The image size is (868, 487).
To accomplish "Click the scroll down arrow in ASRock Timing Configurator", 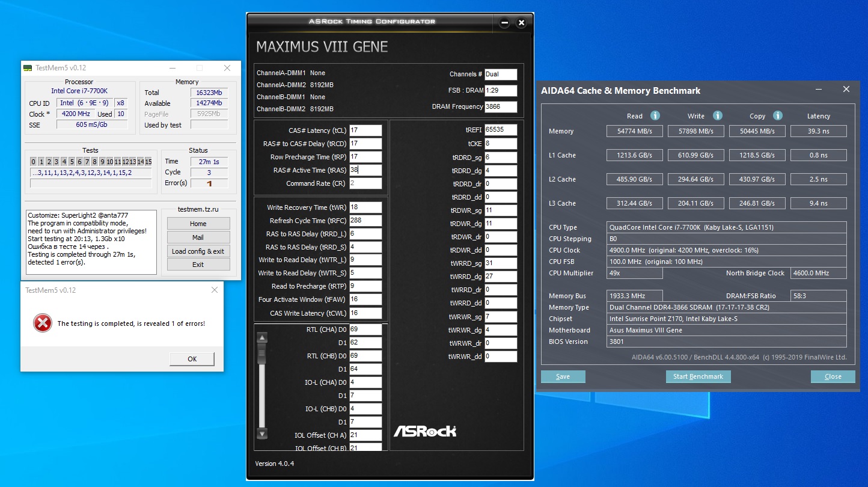I will pyautogui.click(x=261, y=433).
